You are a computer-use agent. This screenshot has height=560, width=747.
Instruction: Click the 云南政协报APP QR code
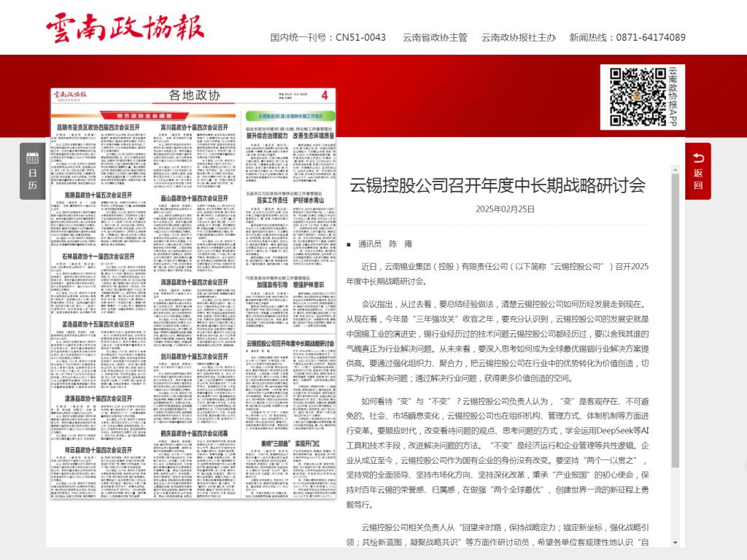pos(632,96)
